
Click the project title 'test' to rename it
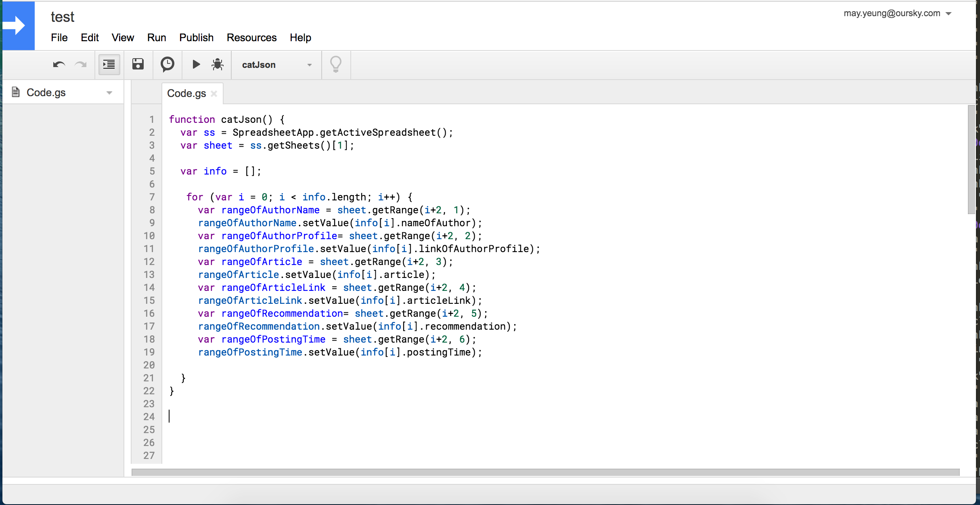[62, 17]
